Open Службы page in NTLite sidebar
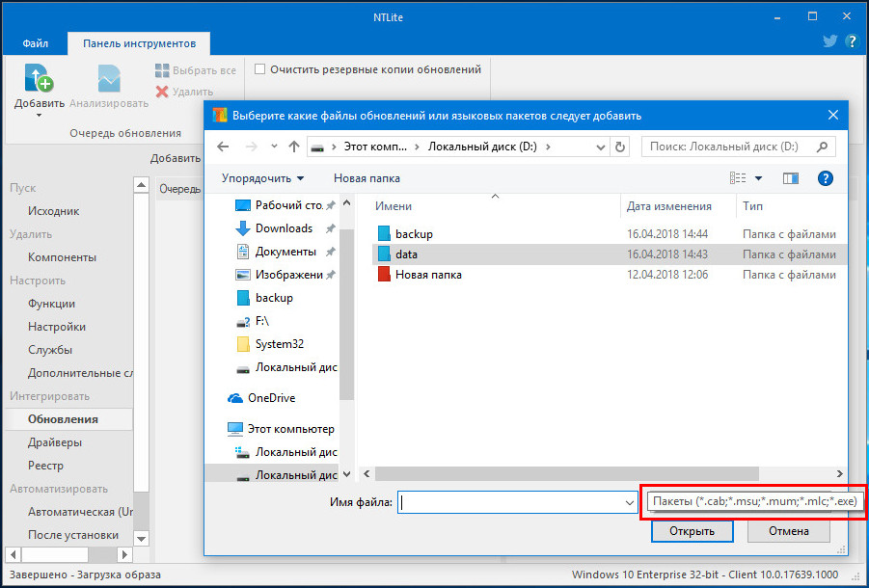 [50, 350]
